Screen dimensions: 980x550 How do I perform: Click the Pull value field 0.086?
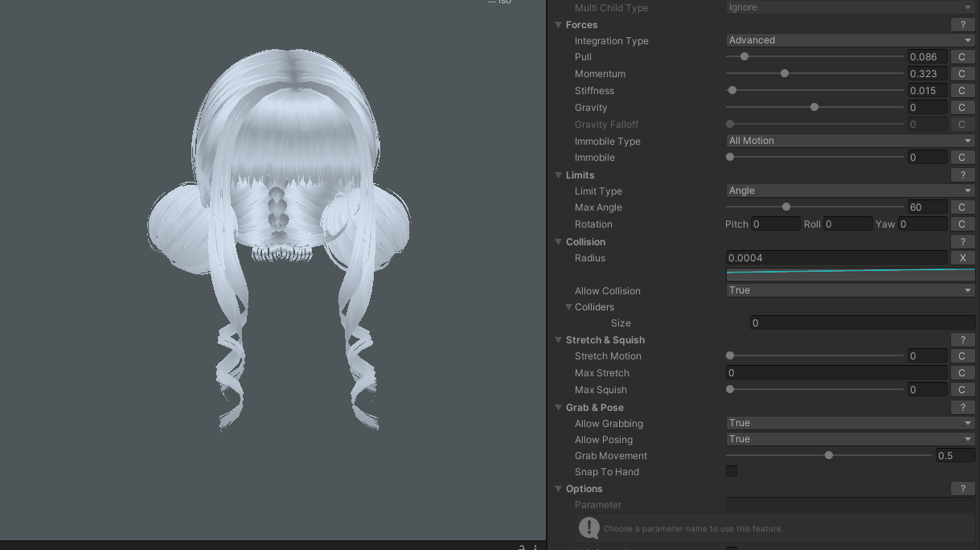[927, 57]
